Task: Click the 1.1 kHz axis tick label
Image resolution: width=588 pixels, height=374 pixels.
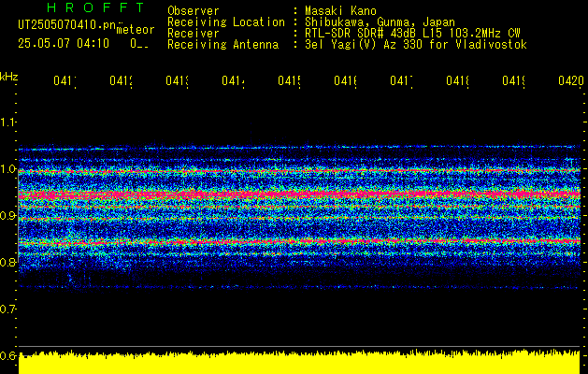Action: click(x=7, y=122)
